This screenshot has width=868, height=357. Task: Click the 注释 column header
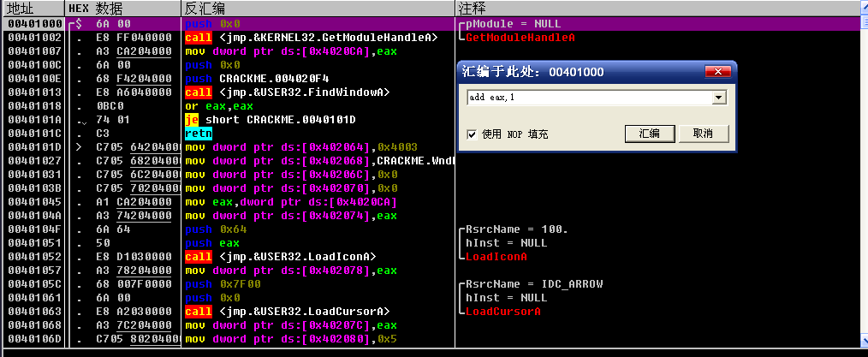(x=657, y=8)
